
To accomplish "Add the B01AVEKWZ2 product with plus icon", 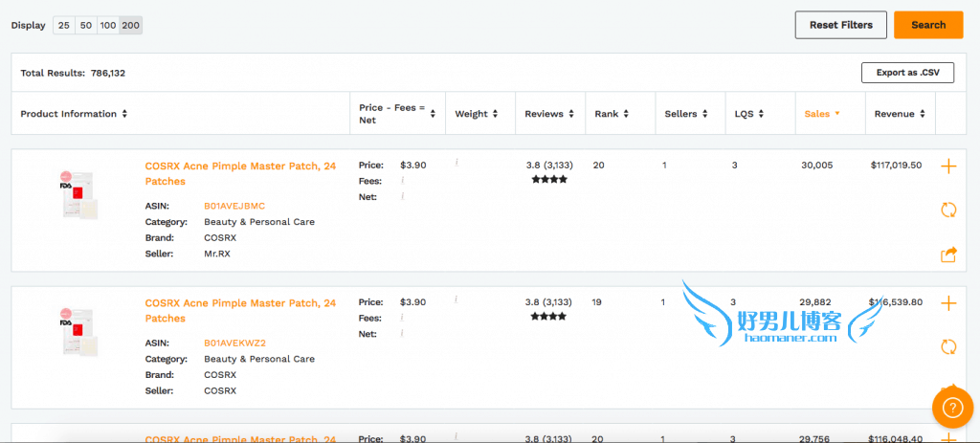I will [x=948, y=303].
